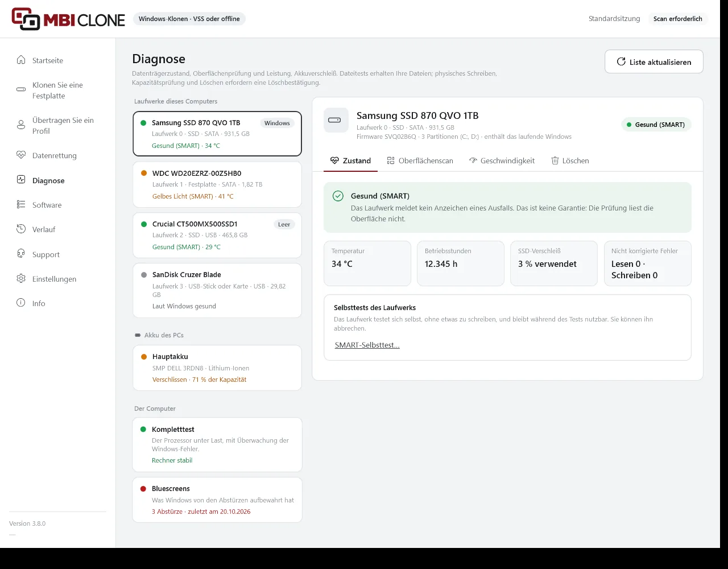Screen dimensions: 728x569
Task: Open the Bluescreens crash report card
Action: (217, 500)
